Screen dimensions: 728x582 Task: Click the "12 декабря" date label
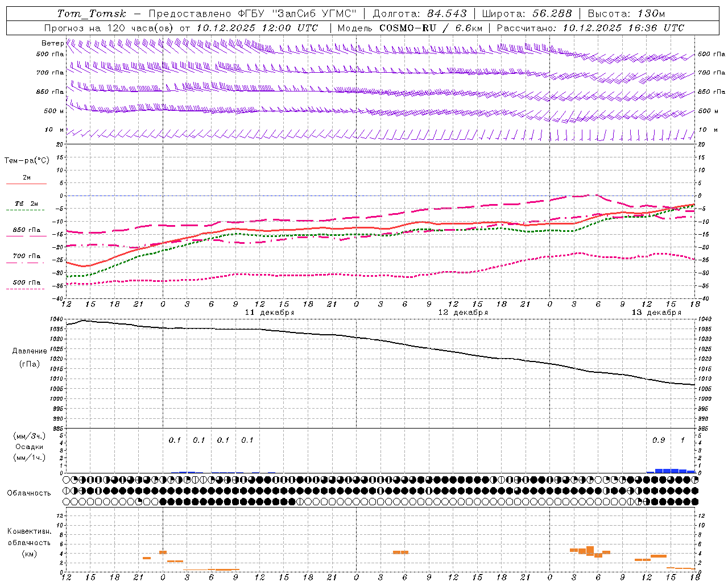point(463,313)
